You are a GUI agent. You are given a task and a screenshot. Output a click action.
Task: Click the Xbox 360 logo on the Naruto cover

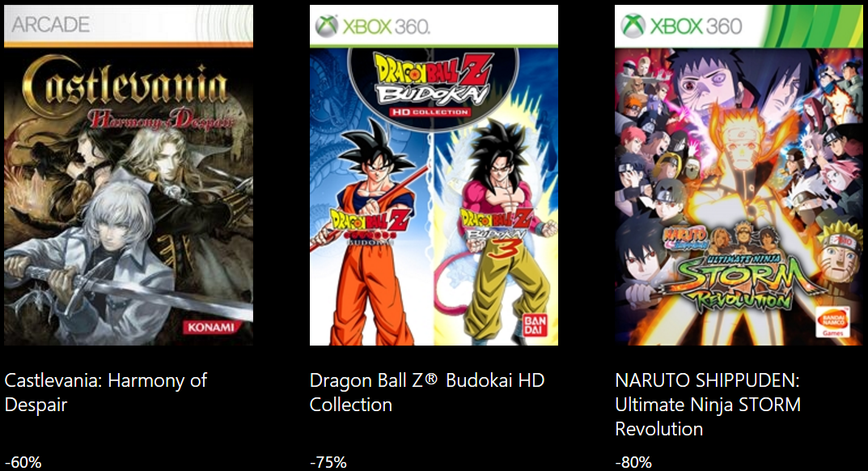[x=681, y=25]
